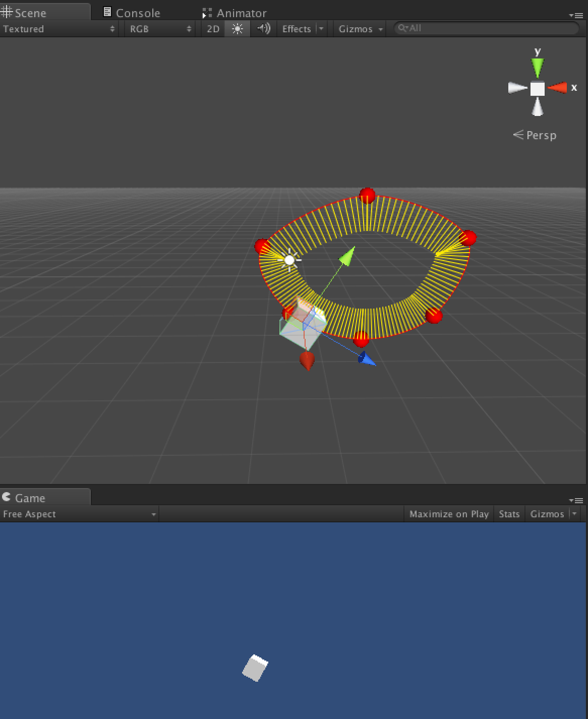Toggle Maximize on Play
The image size is (588, 719).
449,514
